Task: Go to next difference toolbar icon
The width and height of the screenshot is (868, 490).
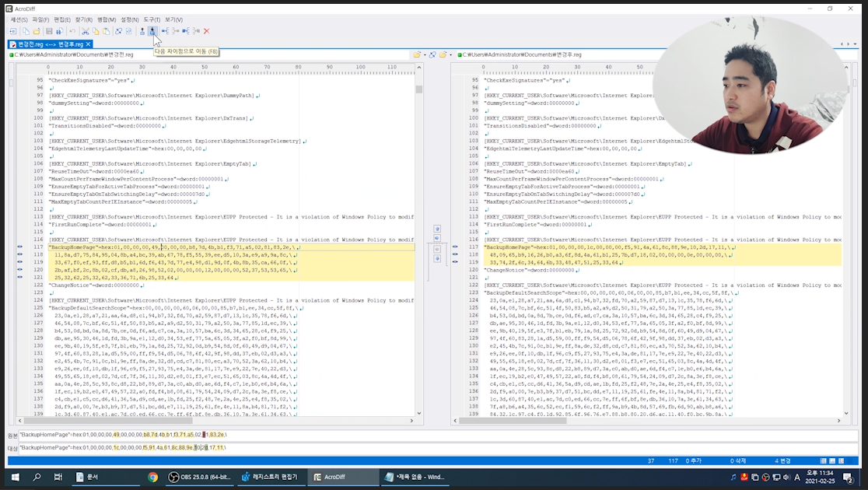Action: point(152,32)
